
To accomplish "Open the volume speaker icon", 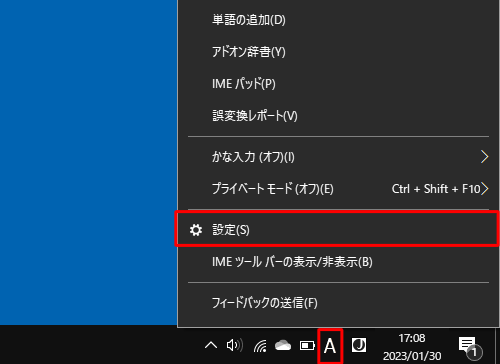I will [235, 345].
